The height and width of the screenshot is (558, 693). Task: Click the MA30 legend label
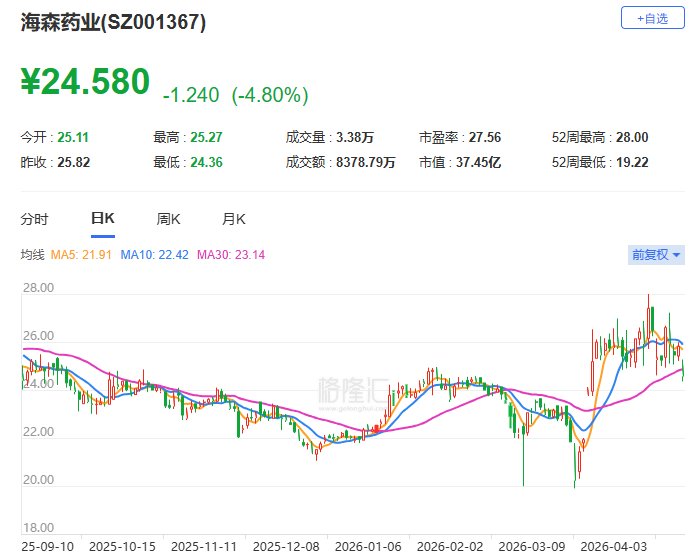tap(231, 255)
